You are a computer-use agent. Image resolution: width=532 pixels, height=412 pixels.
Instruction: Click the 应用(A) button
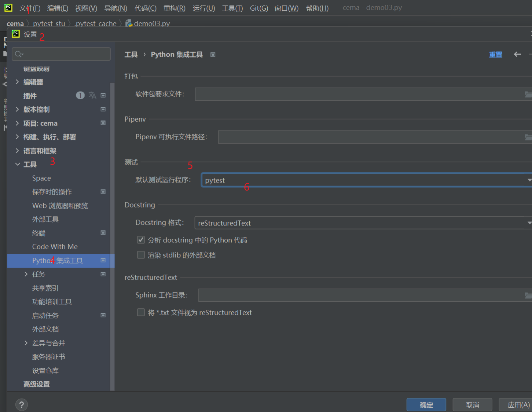(x=516, y=405)
